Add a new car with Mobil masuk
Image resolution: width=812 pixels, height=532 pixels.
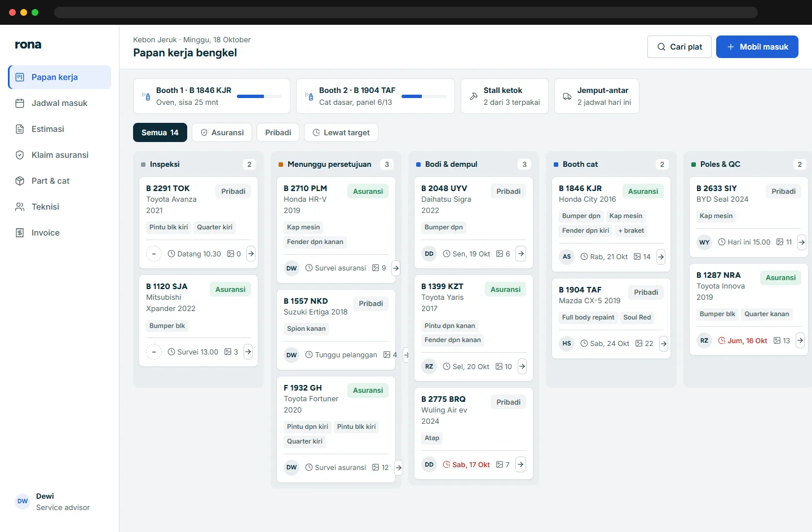(757, 47)
